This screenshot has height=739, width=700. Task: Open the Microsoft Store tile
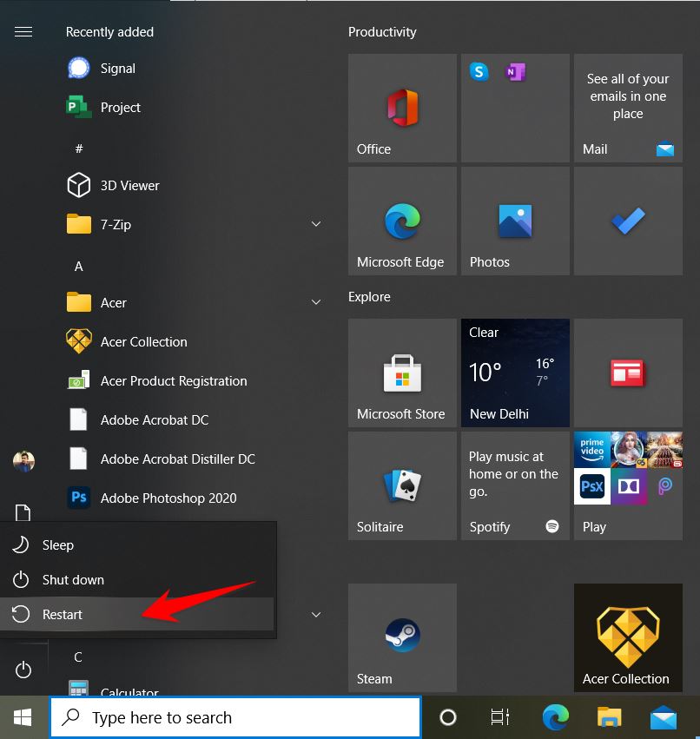coord(403,373)
